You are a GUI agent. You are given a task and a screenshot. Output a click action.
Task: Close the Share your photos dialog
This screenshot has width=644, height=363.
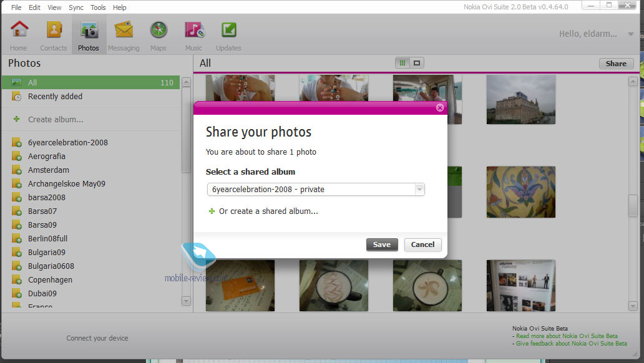[440, 107]
